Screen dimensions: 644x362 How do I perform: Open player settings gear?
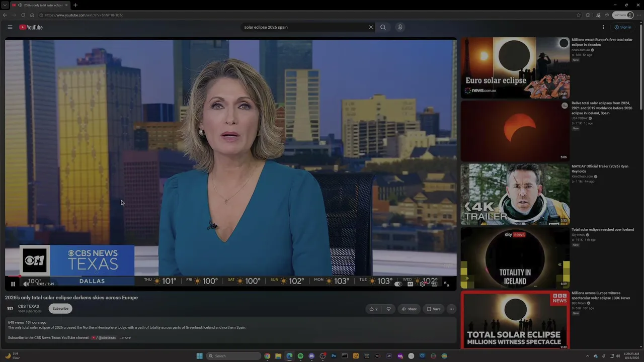(x=422, y=284)
